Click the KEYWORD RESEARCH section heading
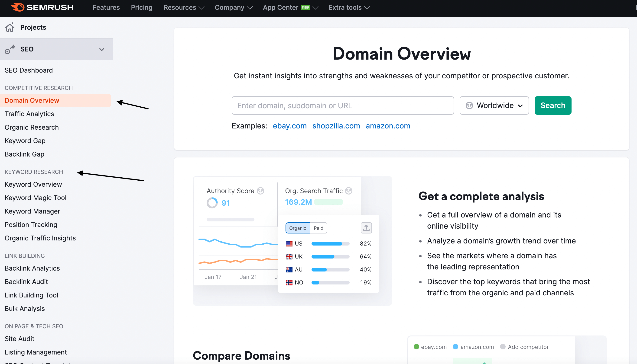This screenshot has height=364, width=637. click(34, 172)
